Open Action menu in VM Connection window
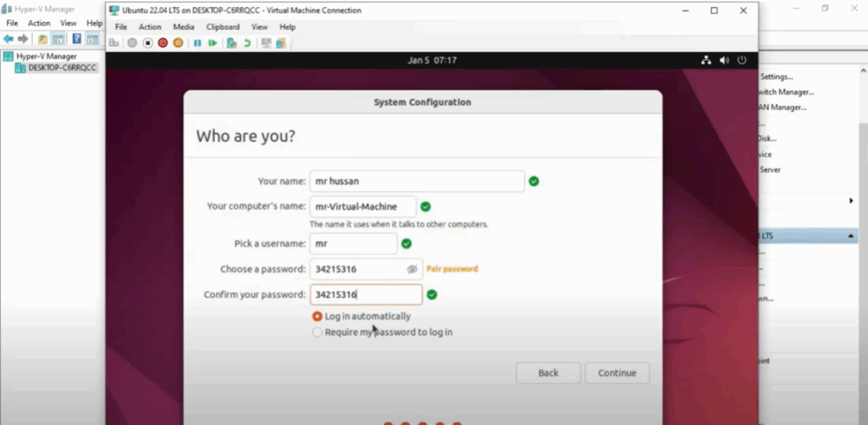868x425 pixels. 149,26
